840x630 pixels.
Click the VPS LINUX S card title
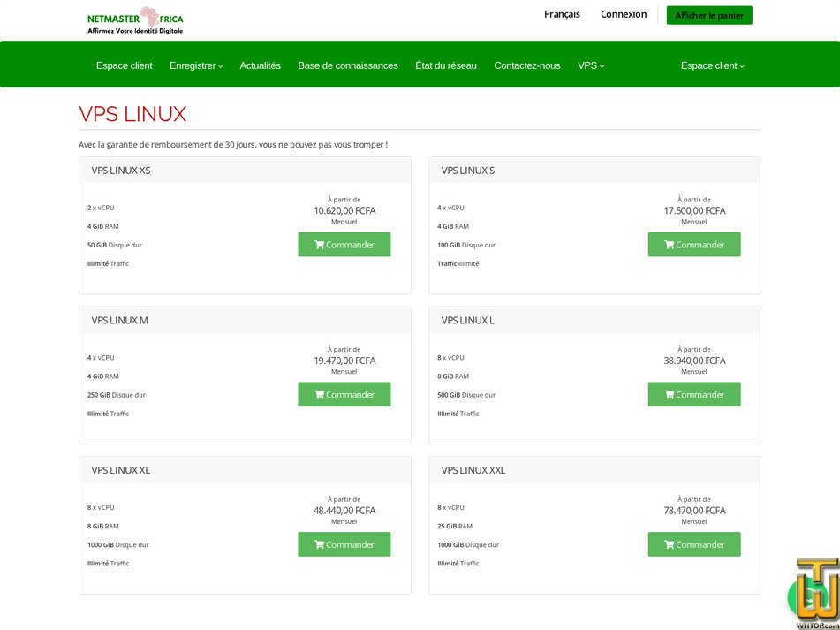[x=468, y=171]
